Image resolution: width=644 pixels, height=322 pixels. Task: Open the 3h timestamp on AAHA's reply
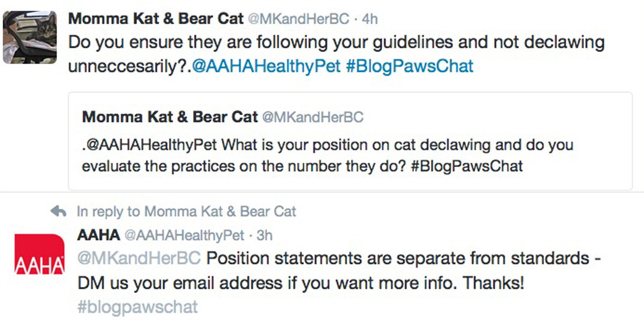pyautogui.click(x=265, y=235)
